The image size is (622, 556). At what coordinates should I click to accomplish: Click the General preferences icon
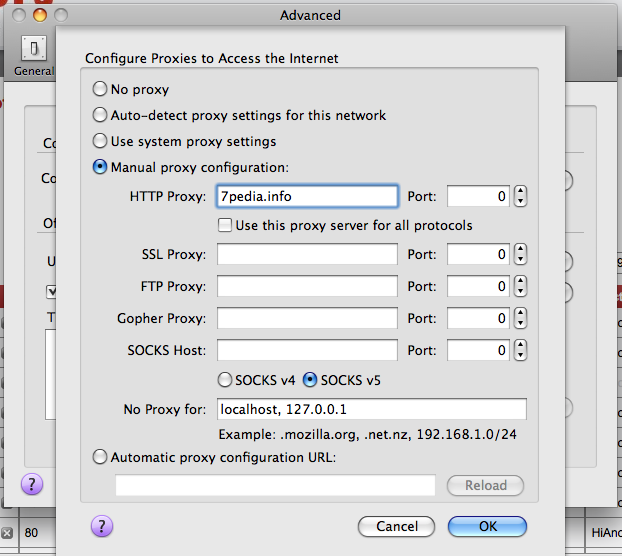point(32,53)
